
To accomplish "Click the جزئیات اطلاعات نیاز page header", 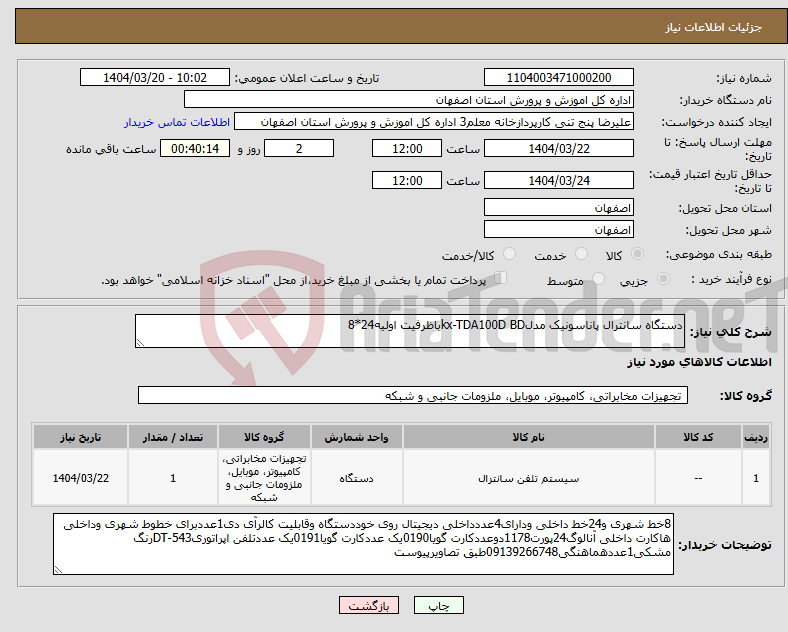I will click(x=714, y=27).
